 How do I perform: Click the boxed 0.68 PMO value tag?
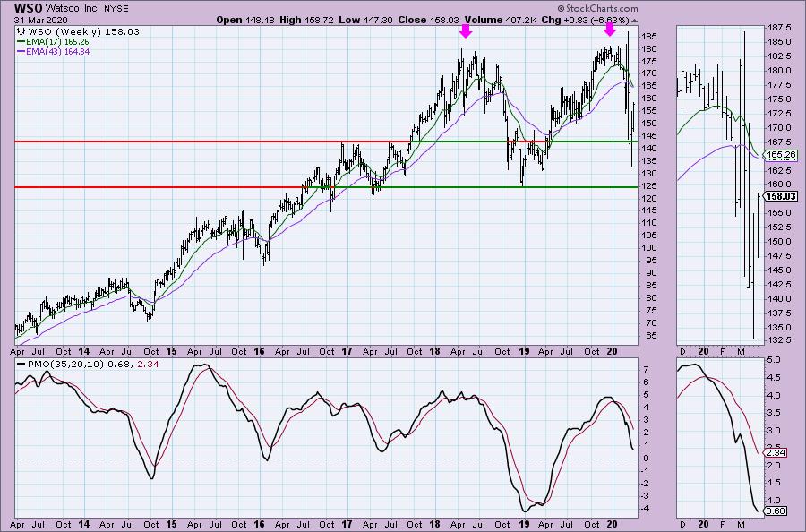coord(776,511)
